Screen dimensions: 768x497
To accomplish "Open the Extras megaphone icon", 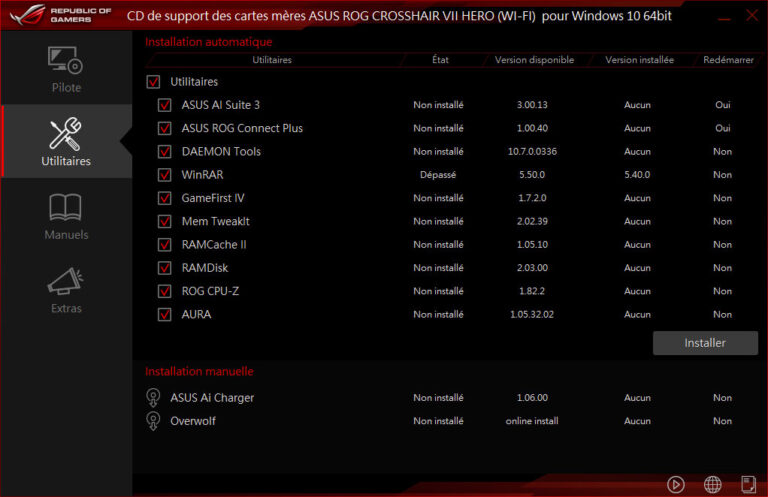I will [x=66, y=282].
